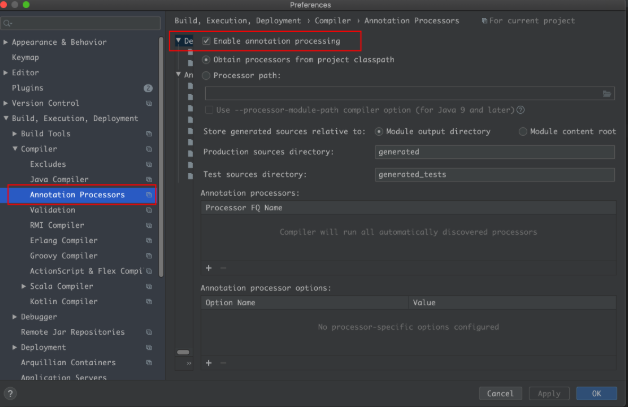Select the Processor path radio option
Viewport: 628px width, 408px height.
[207, 75]
